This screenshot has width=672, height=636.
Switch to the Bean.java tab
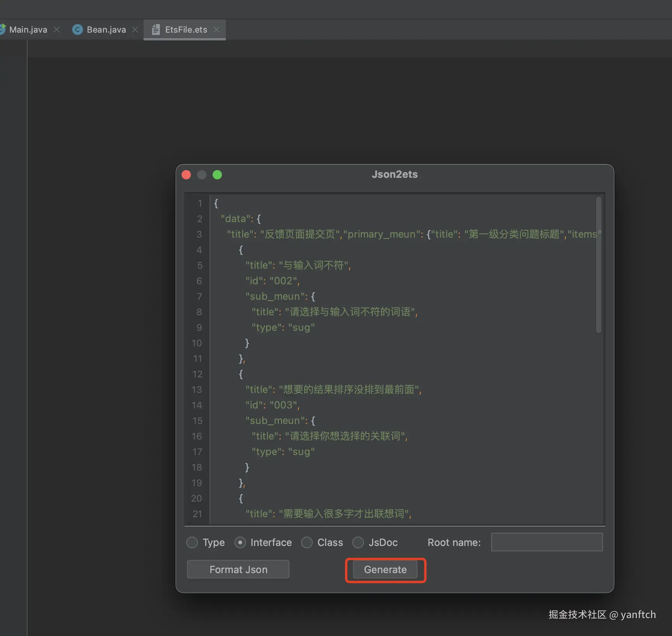click(x=106, y=30)
